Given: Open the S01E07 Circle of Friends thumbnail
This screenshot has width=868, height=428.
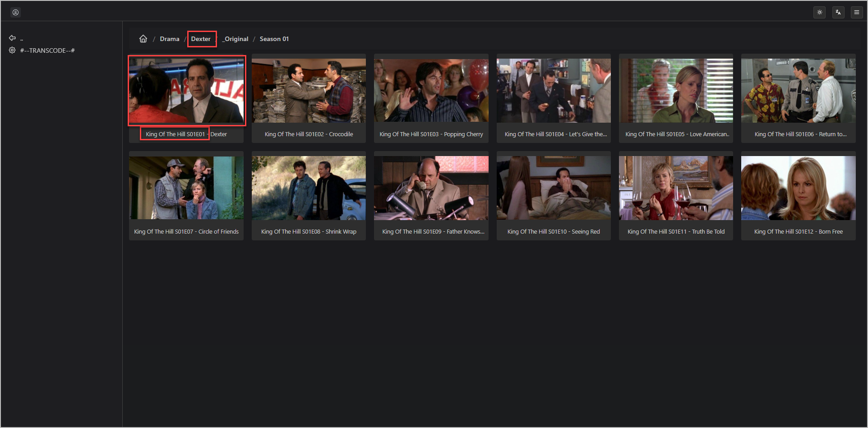Looking at the screenshot, I should pyautogui.click(x=186, y=188).
